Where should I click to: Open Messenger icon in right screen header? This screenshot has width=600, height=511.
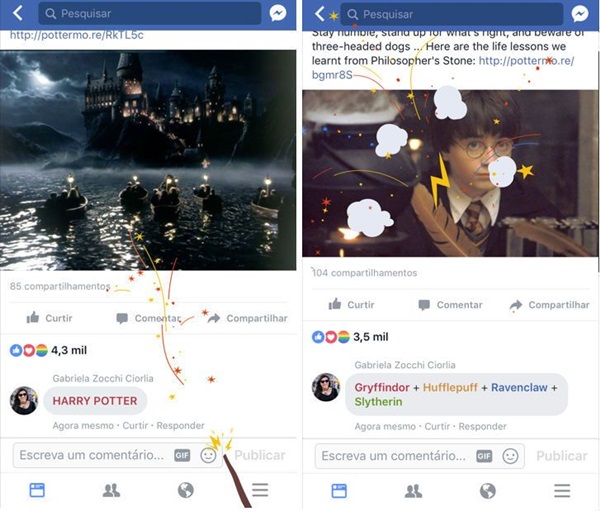580,14
